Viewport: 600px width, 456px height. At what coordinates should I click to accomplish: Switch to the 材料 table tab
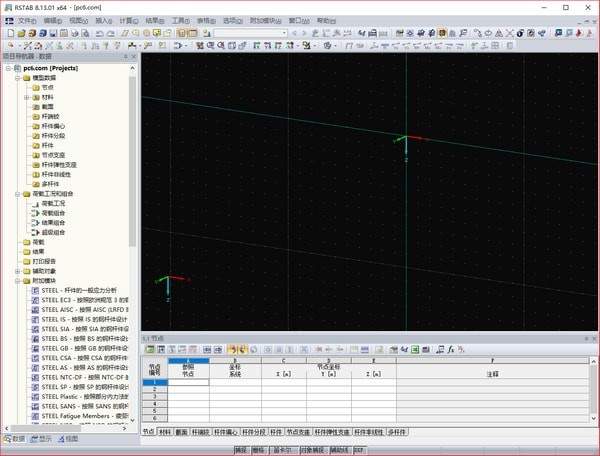click(164, 432)
